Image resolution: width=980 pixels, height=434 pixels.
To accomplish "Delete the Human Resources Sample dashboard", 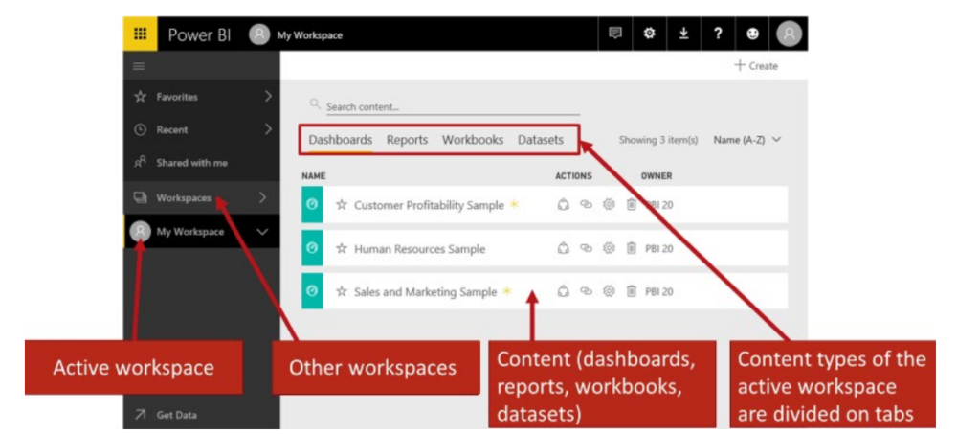I will [632, 248].
